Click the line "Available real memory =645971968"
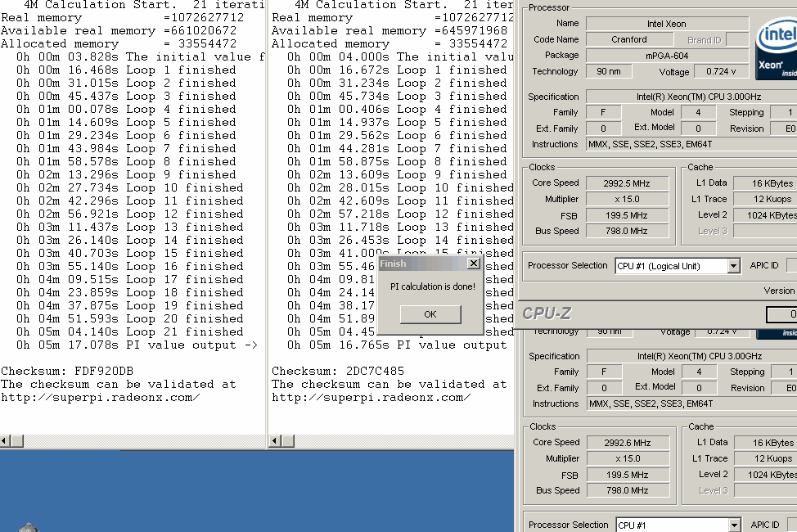The image size is (797, 532). pos(389,31)
